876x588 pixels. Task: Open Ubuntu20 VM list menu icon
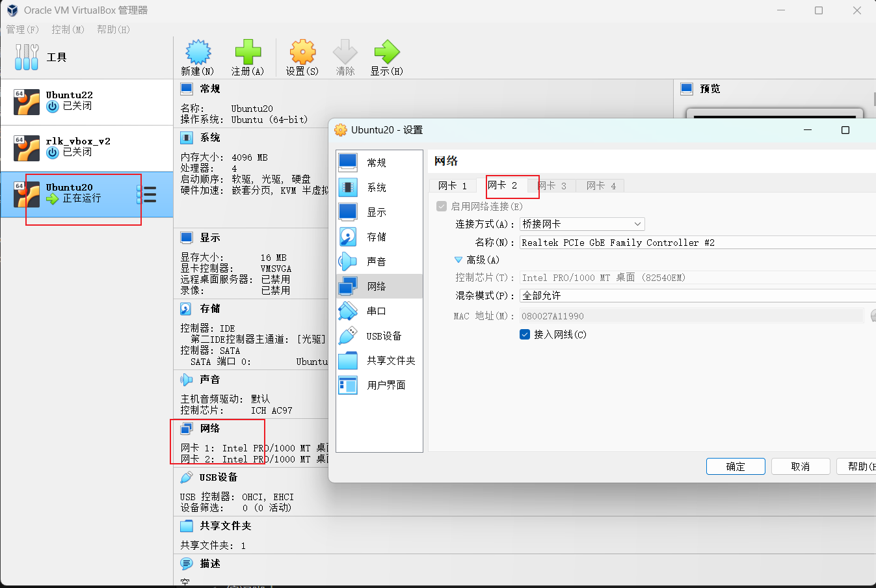point(149,194)
